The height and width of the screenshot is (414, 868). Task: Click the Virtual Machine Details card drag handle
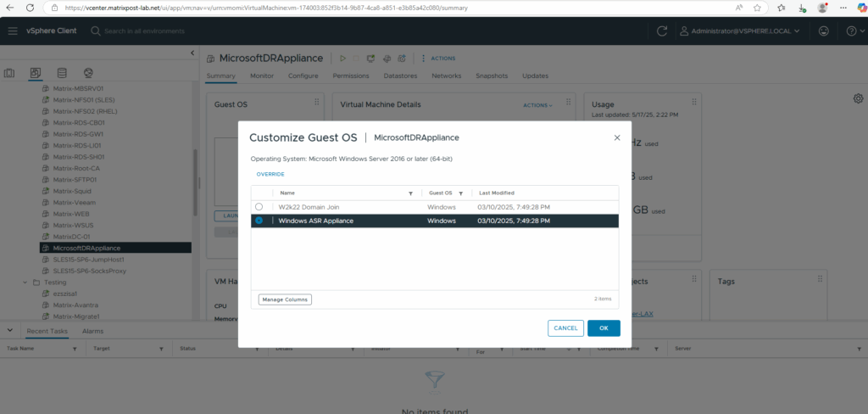click(x=568, y=102)
